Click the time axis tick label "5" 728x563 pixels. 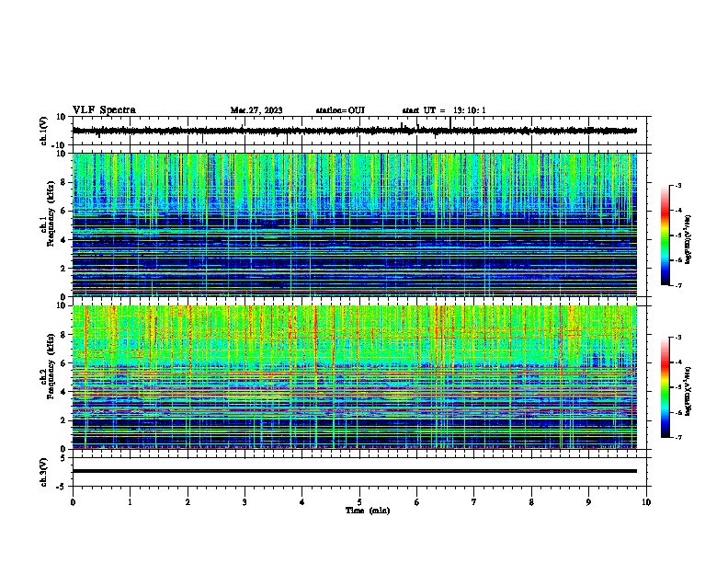pyautogui.click(x=359, y=502)
